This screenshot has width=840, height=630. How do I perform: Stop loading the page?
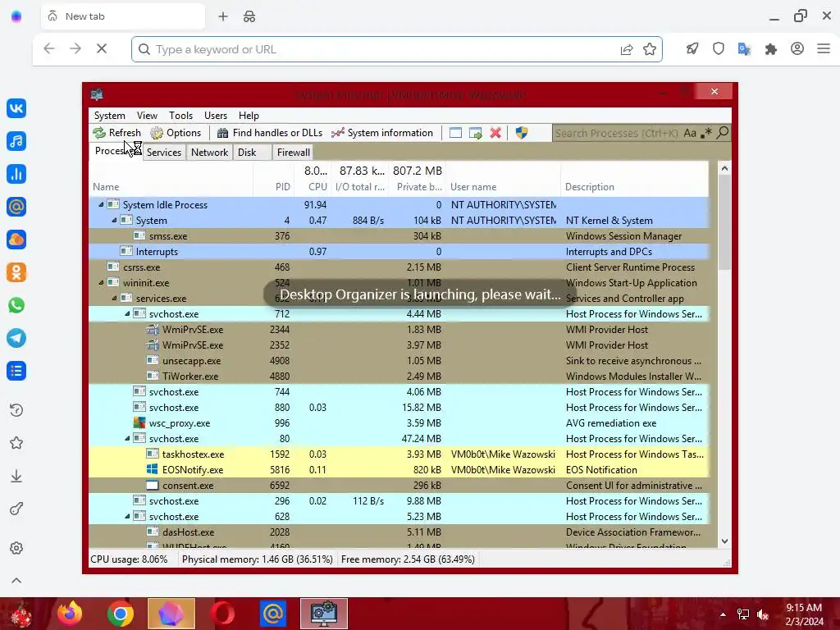pos(101,48)
